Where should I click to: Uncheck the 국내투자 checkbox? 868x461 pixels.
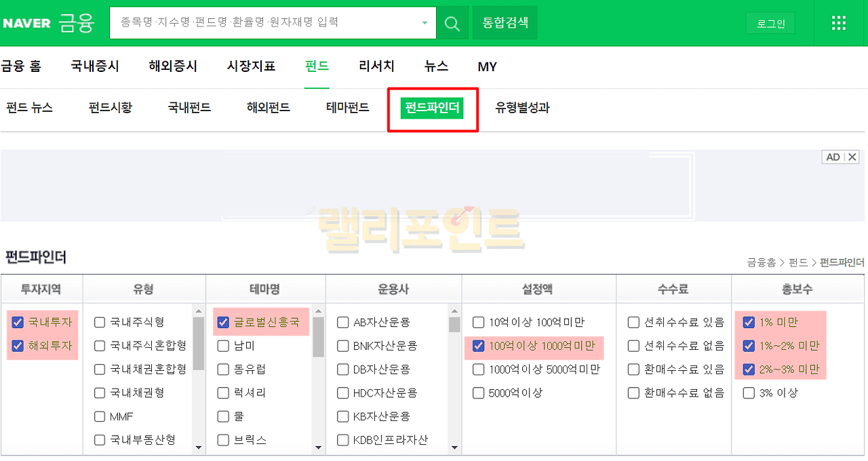coord(18,322)
